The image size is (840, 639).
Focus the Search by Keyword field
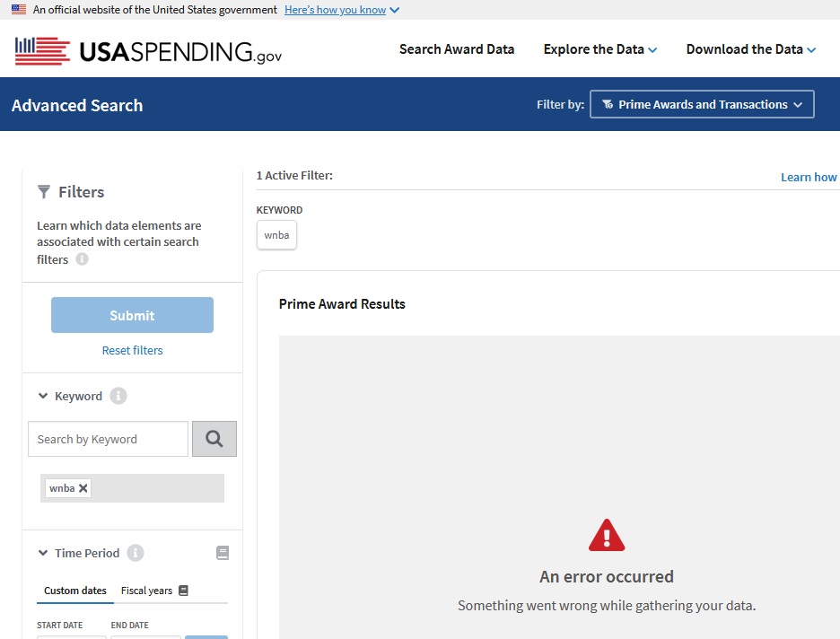[109, 439]
